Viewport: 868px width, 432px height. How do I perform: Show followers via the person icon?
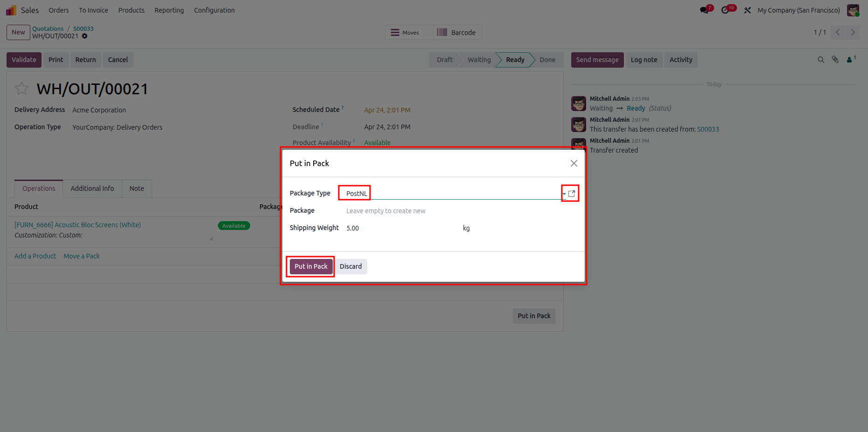pos(850,60)
